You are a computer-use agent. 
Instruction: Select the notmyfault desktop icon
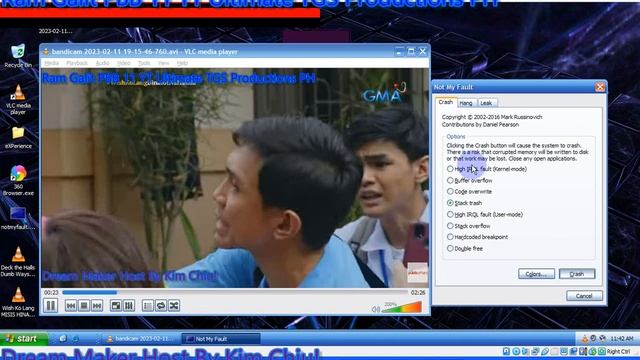(x=18, y=219)
